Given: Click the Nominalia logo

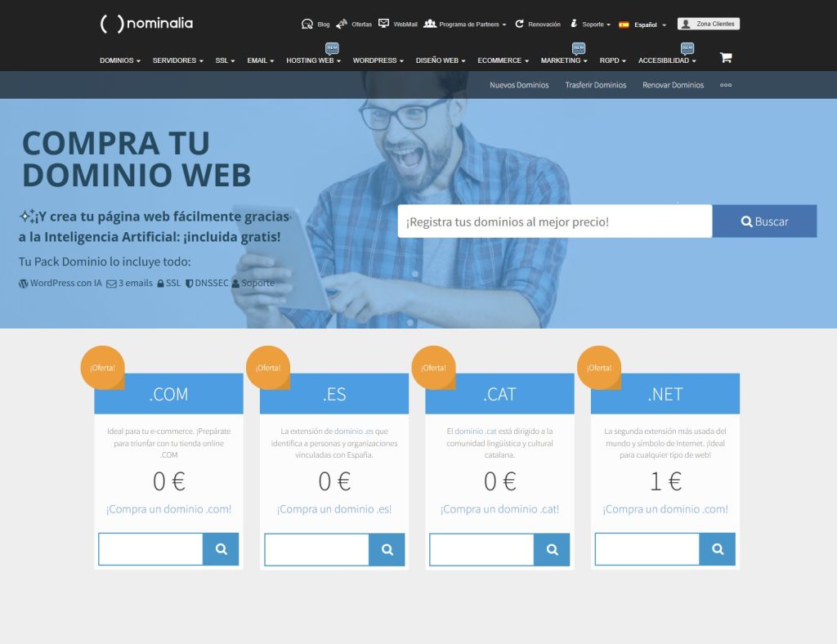Looking at the screenshot, I should click(x=146, y=24).
